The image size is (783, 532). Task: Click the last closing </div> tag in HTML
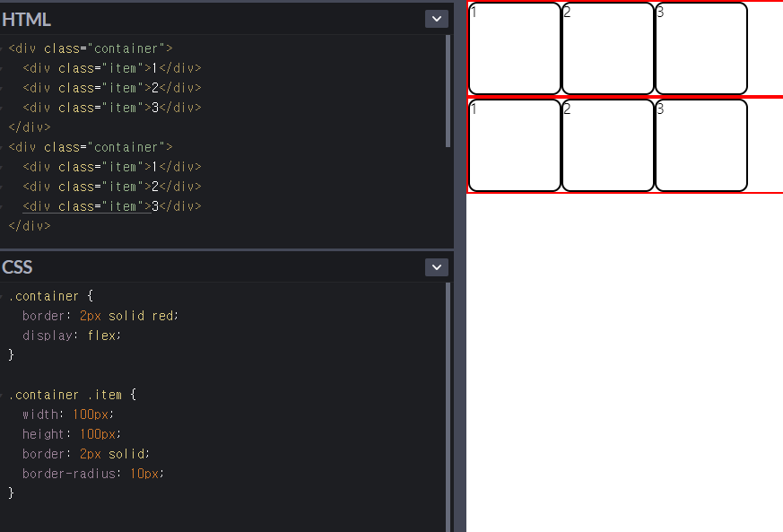tap(30, 226)
